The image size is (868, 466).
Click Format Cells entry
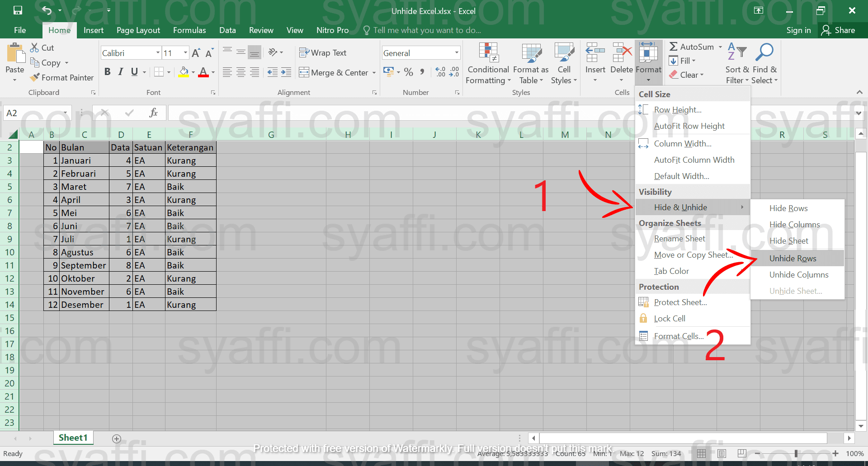coord(693,336)
